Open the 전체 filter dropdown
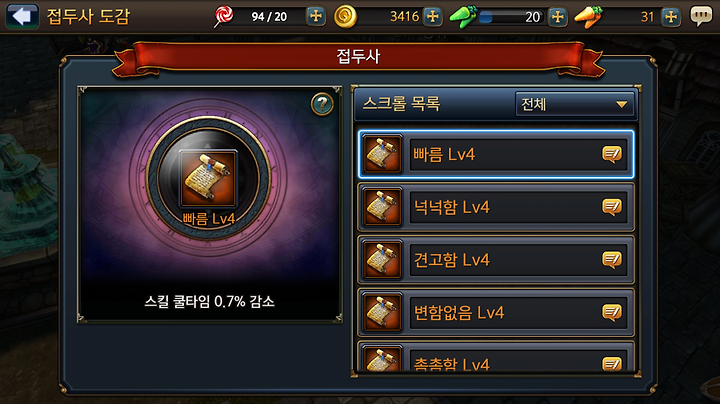 575,104
